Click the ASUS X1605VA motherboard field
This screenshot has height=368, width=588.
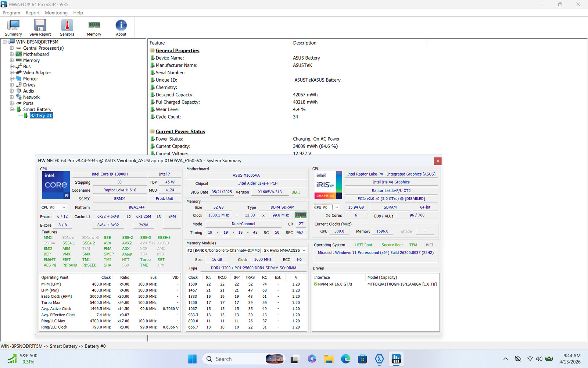point(246,175)
